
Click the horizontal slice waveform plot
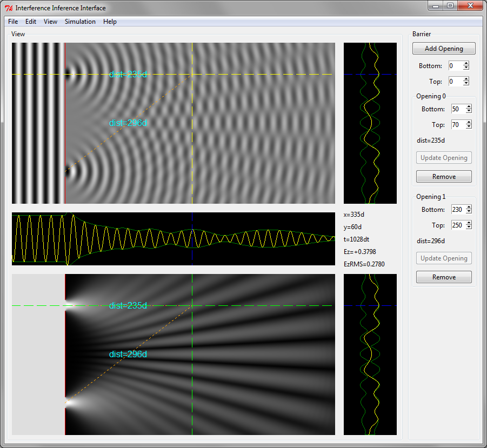[x=174, y=239]
